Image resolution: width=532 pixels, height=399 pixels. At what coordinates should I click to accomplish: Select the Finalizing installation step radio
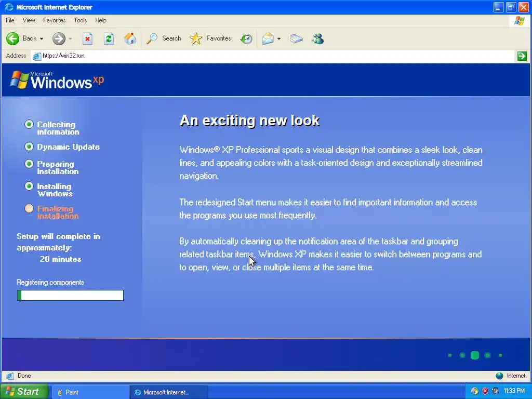pyautogui.click(x=29, y=208)
